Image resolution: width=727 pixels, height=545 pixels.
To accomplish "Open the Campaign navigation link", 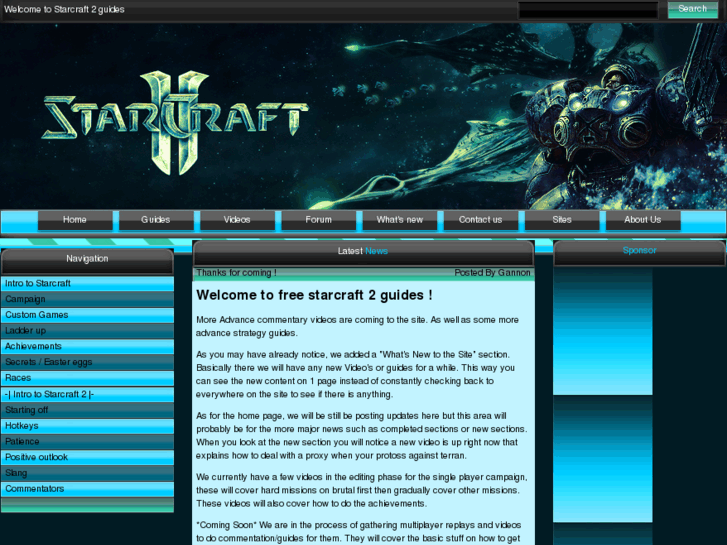I will (x=87, y=299).
